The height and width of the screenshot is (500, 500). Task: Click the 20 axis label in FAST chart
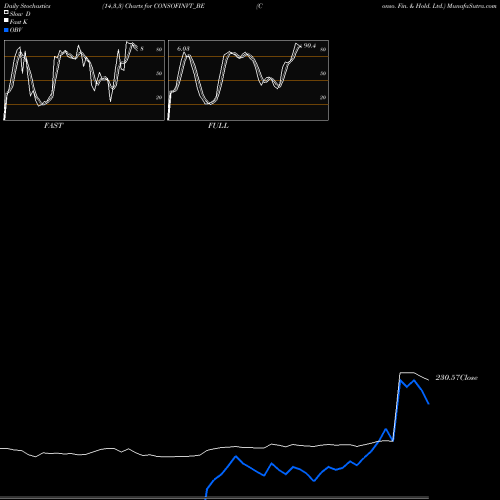pos(159,97)
